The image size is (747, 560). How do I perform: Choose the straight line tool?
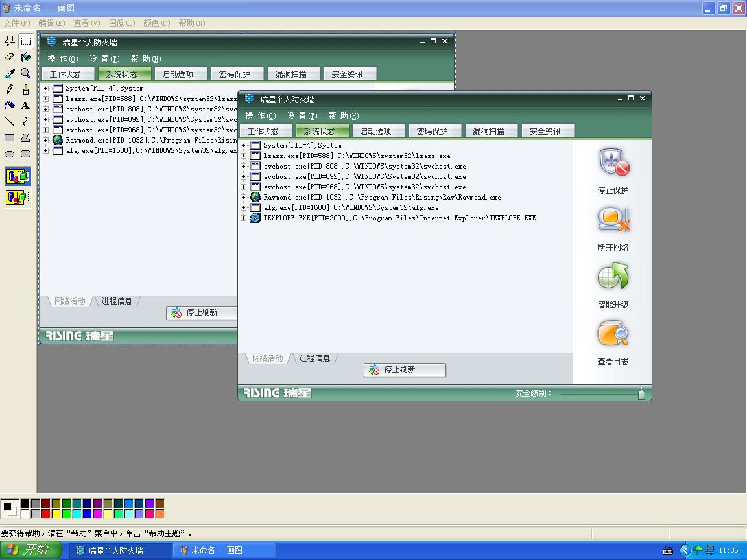[10, 121]
